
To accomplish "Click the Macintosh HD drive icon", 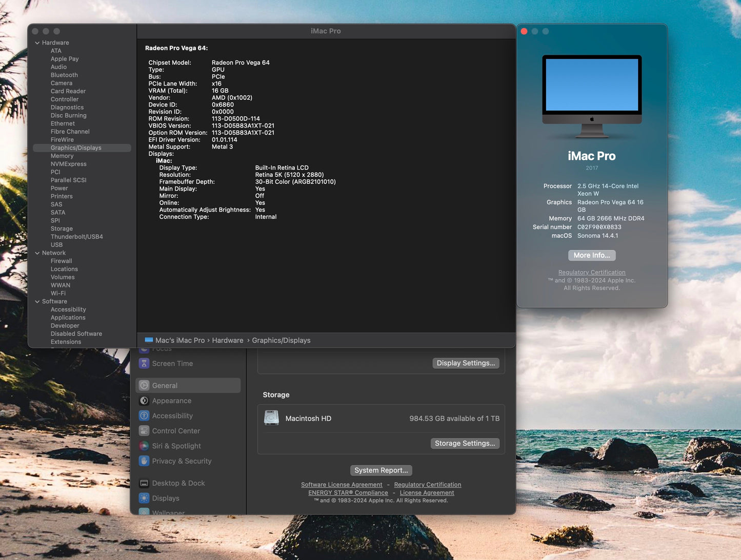I will pyautogui.click(x=271, y=418).
